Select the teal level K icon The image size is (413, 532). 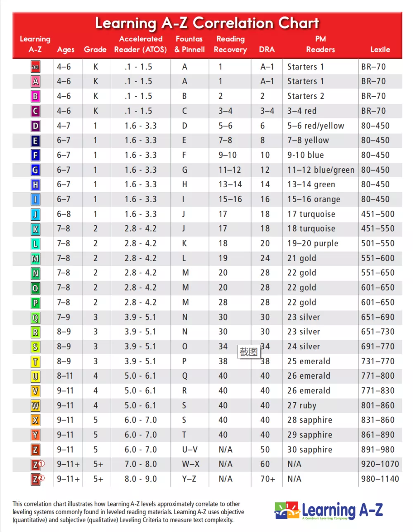(36, 229)
